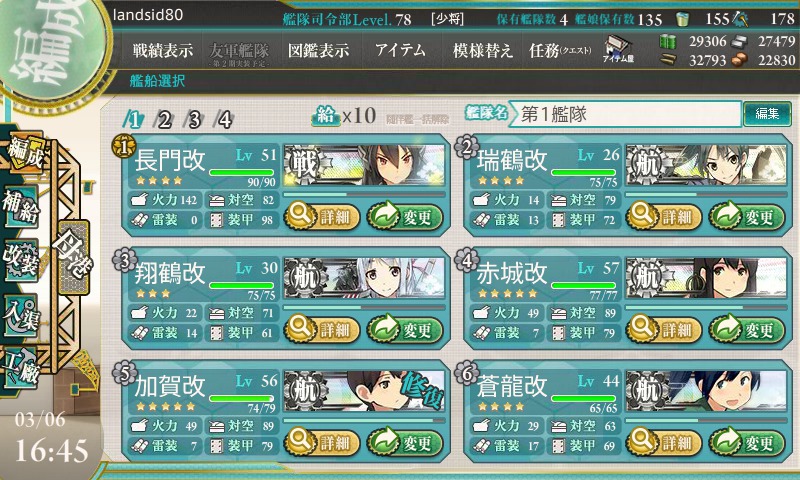Click the 編集 fleet name edit button
800x480 pixels.
(767, 113)
